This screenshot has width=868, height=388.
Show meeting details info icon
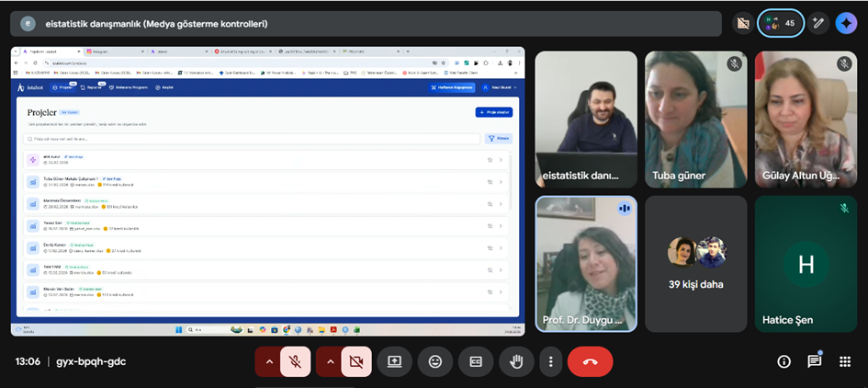783,361
